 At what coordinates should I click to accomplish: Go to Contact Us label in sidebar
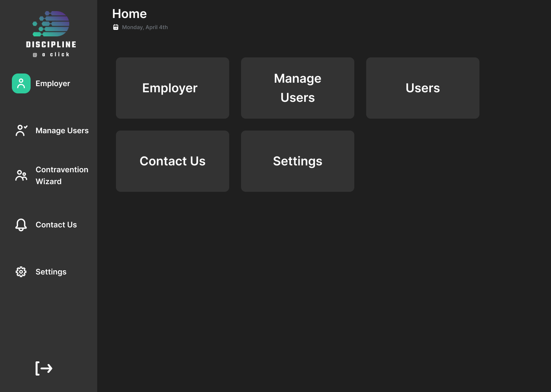tap(56, 225)
